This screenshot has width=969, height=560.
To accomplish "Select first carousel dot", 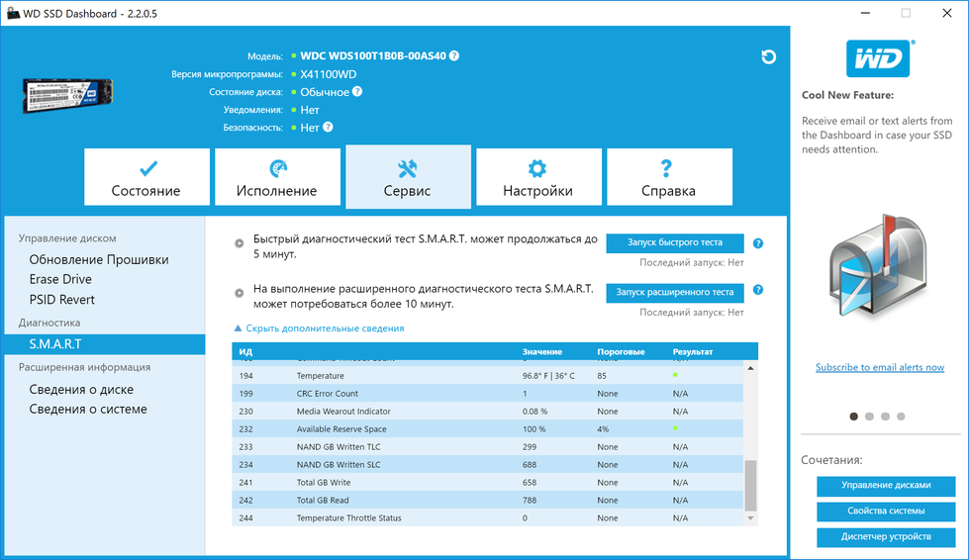I will (x=853, y=417).
